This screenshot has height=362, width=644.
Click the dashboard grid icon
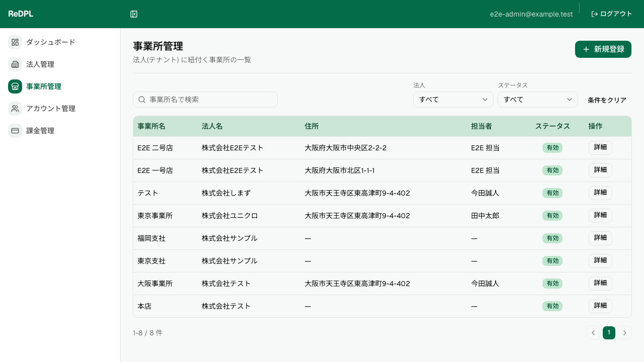[15, 42]
